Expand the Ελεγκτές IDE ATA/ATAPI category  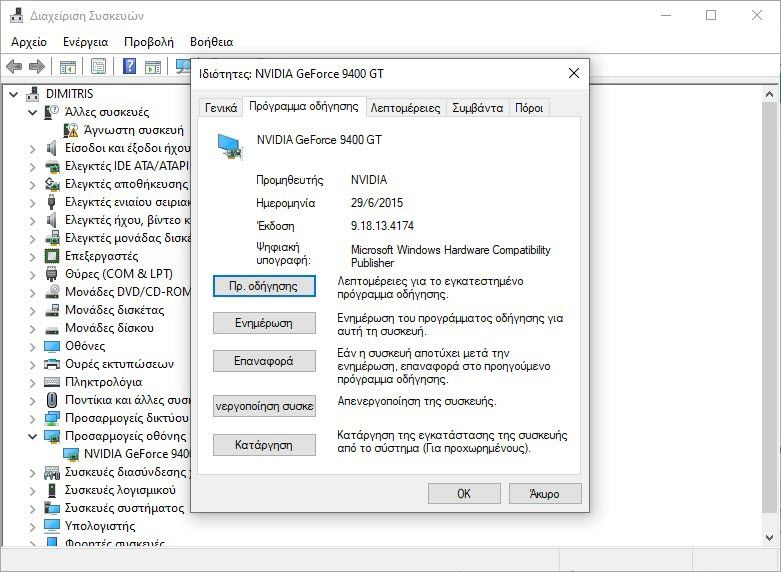tap(33, 166)
